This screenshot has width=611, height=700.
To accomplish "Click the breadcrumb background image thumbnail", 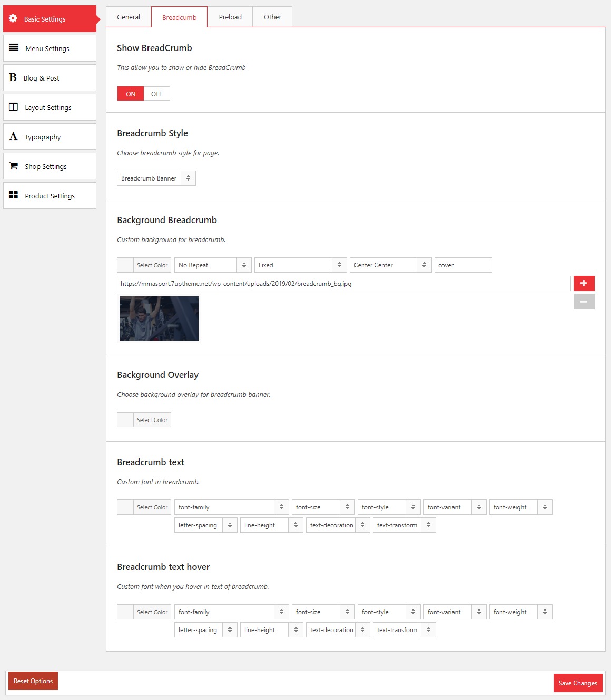I will point(159,318).
